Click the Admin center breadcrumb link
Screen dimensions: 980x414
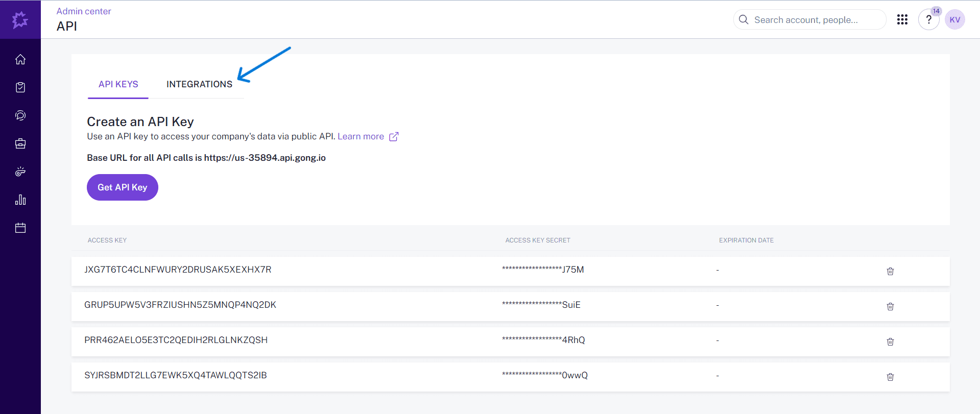tap(84, 11)
